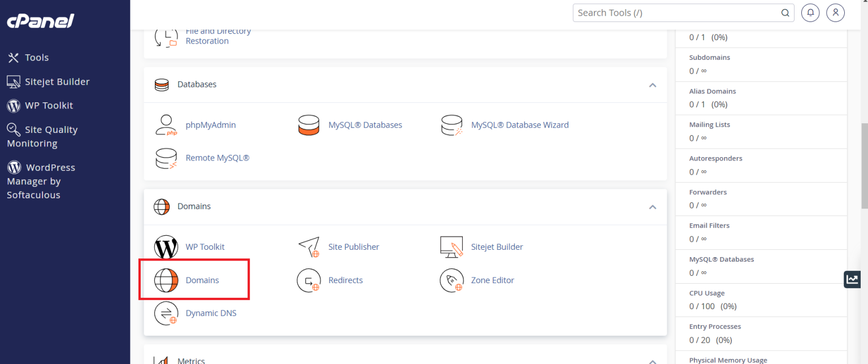
Task: Collapse the Databases section
Action: pyautogui.click(x=652, y=85)
